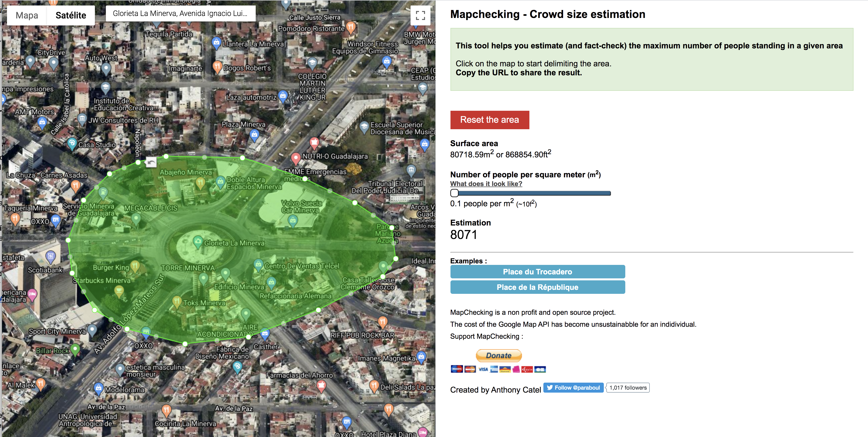Screen dimensions: 868x437
Task: Select the Satélite map view
Action: (71, 15)
